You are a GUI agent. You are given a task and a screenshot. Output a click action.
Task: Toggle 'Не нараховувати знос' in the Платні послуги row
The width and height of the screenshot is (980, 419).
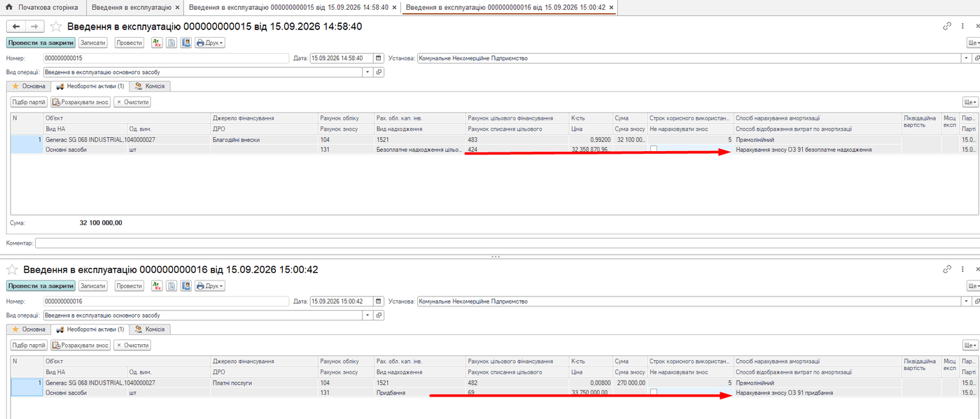click(654, 392)
